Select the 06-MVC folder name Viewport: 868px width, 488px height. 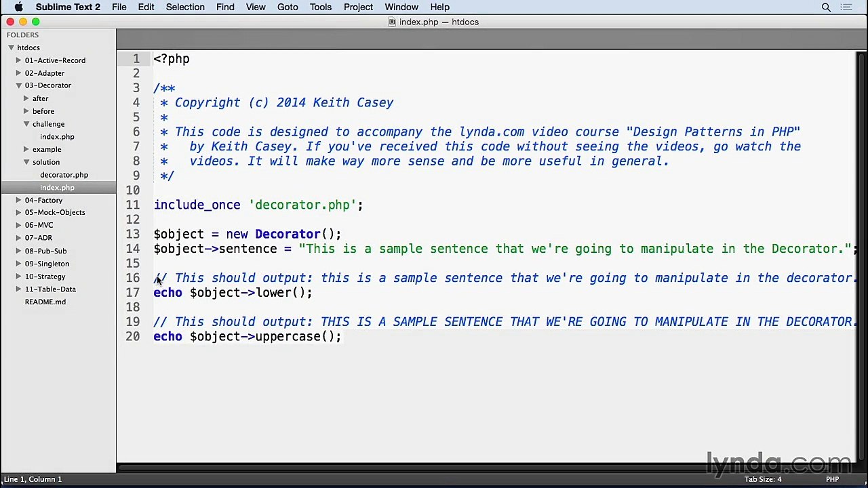39,225
